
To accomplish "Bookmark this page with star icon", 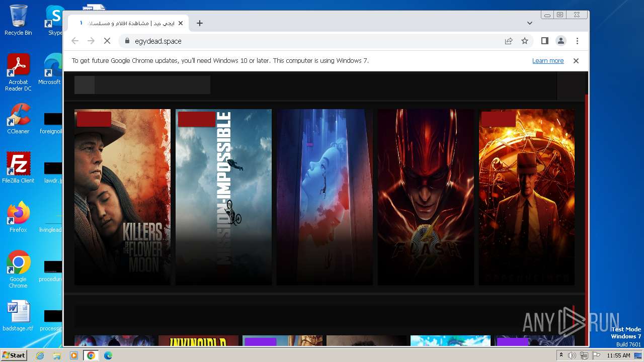I will point(525,41).
